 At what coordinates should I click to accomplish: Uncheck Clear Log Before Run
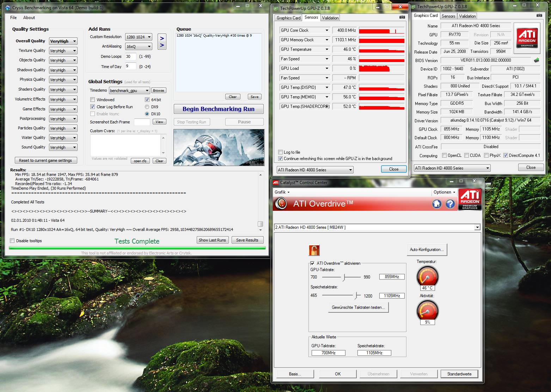[x=92, y=107]
